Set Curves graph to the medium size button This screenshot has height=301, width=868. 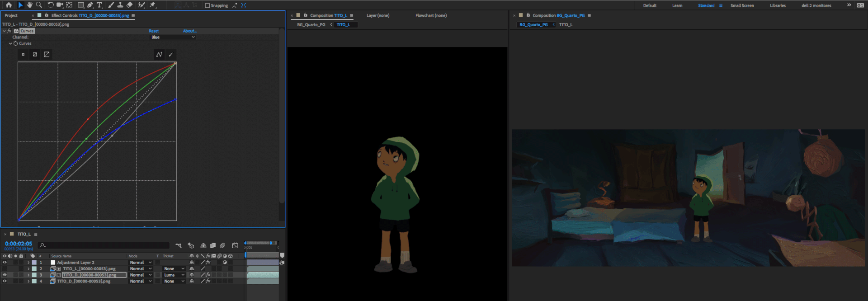(35, 54)
